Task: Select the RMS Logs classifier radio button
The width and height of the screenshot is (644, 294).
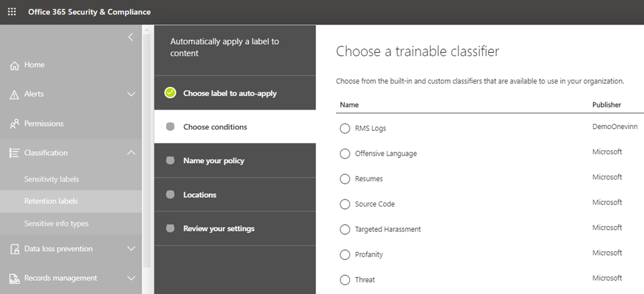Action: 345,128
